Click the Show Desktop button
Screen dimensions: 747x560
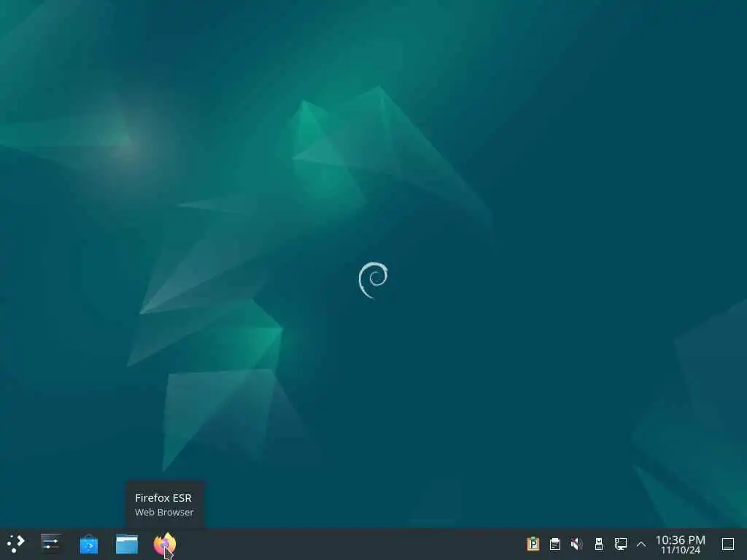(728, 544)
